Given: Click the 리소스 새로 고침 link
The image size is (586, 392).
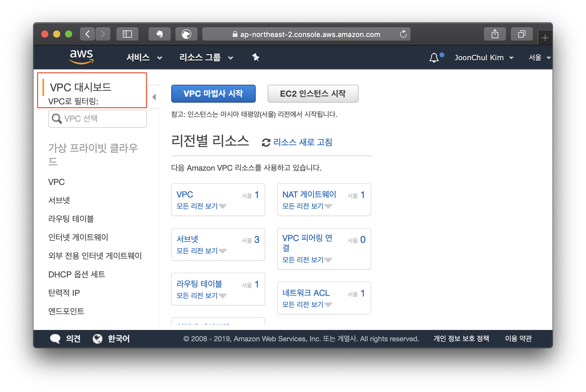Looking at the screenshot, I should tap(302, 142).
